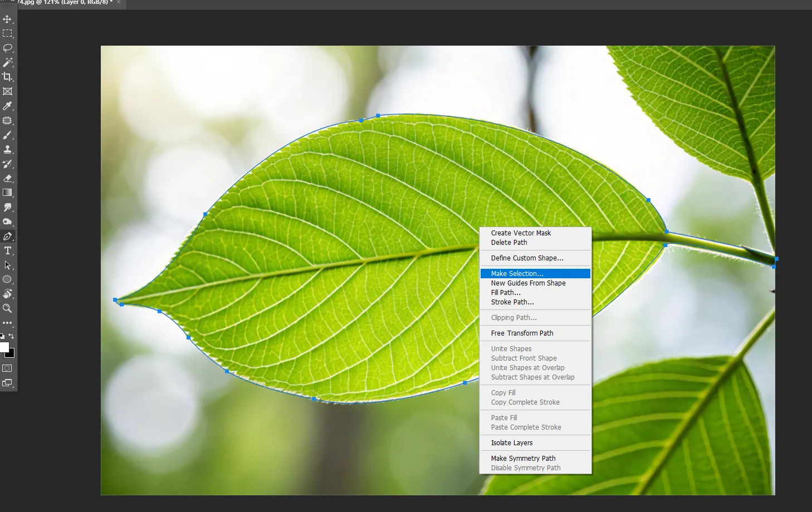Image resolution: width=812 pixels, height=512 pixels.
Task: Swap foreground and background colors
Action: 12,336
